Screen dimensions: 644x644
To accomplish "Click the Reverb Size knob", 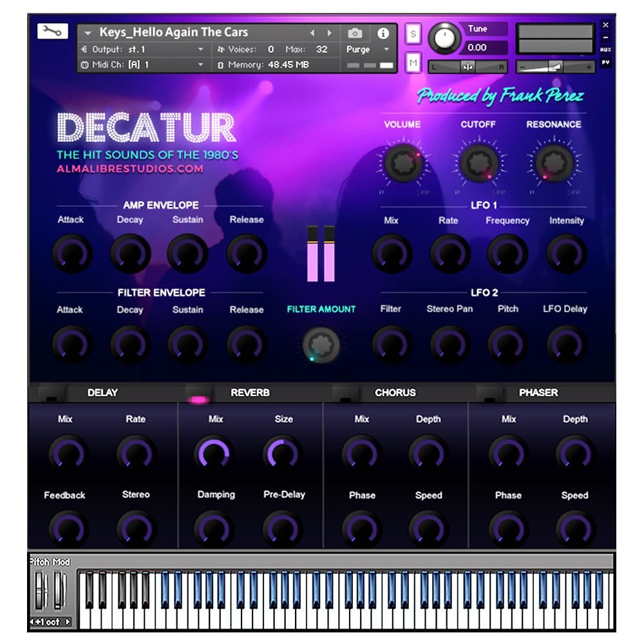I will point(282,453).
